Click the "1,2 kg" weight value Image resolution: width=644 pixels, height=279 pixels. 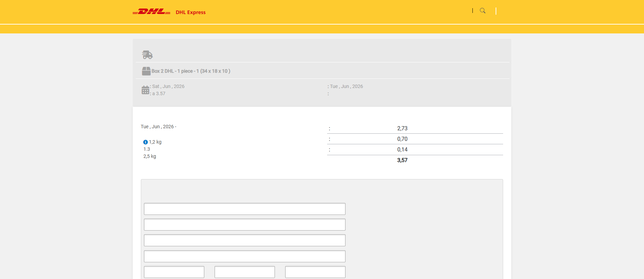point(155,142)
